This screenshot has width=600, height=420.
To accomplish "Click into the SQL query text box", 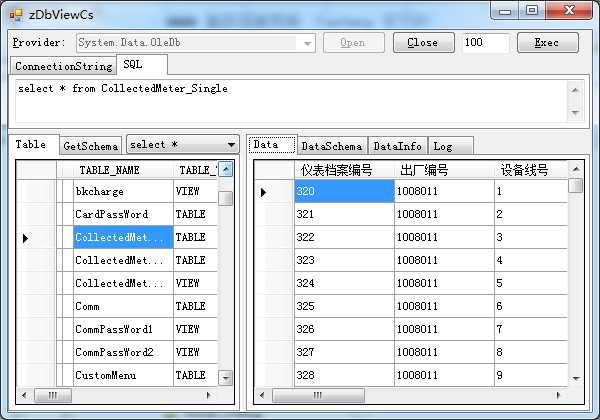I will (291, 101).
